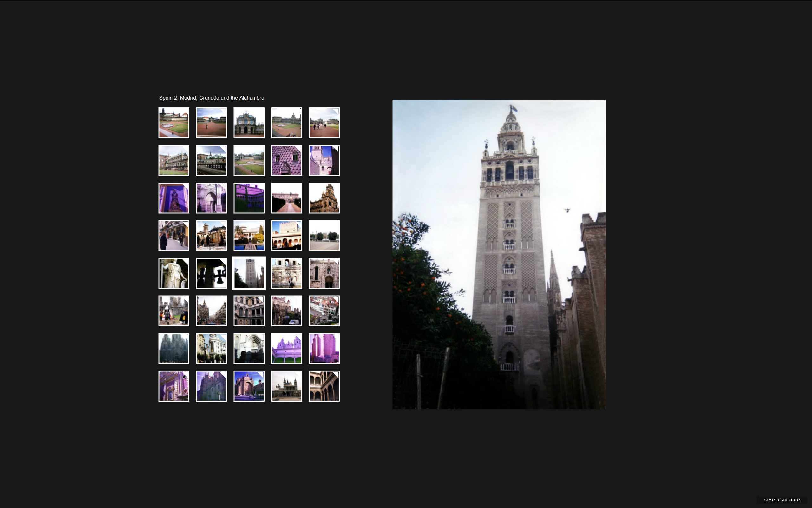
Task: Open castle thumbnail with white van
Action: pyautogui.click(x=286, y=311)
